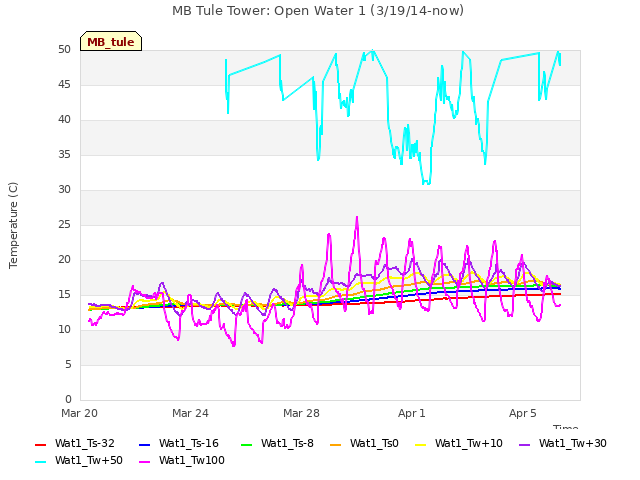Click the 50 y-axis tick label
This screenshot has height=480, width=640.
point(64,50)
